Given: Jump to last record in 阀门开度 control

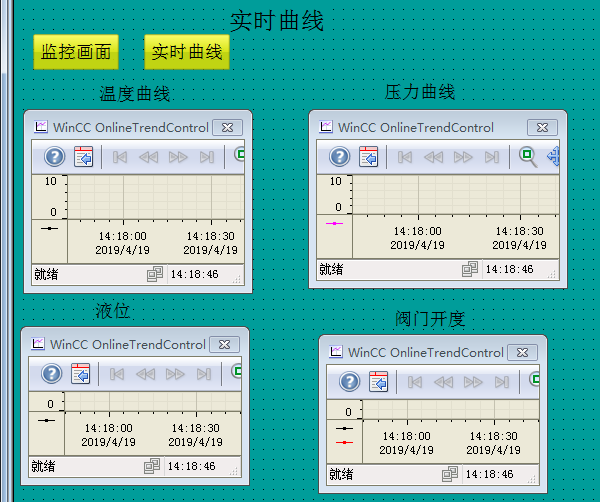Looking at the screenshot, I should coord(502,382).
